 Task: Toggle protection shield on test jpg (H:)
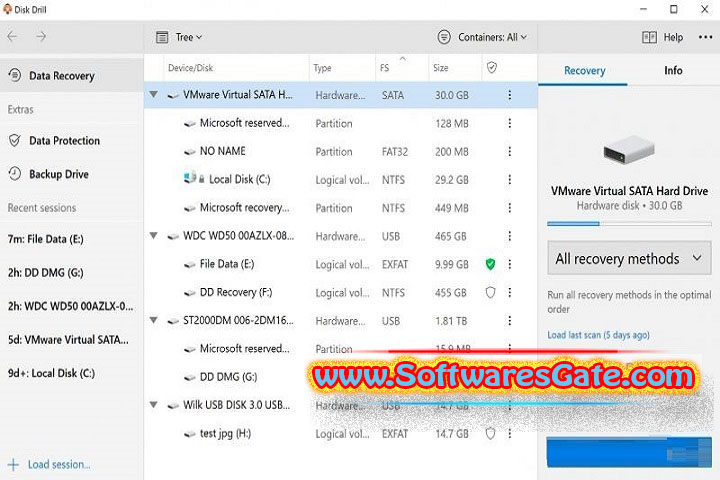click(x=490, y=434)
